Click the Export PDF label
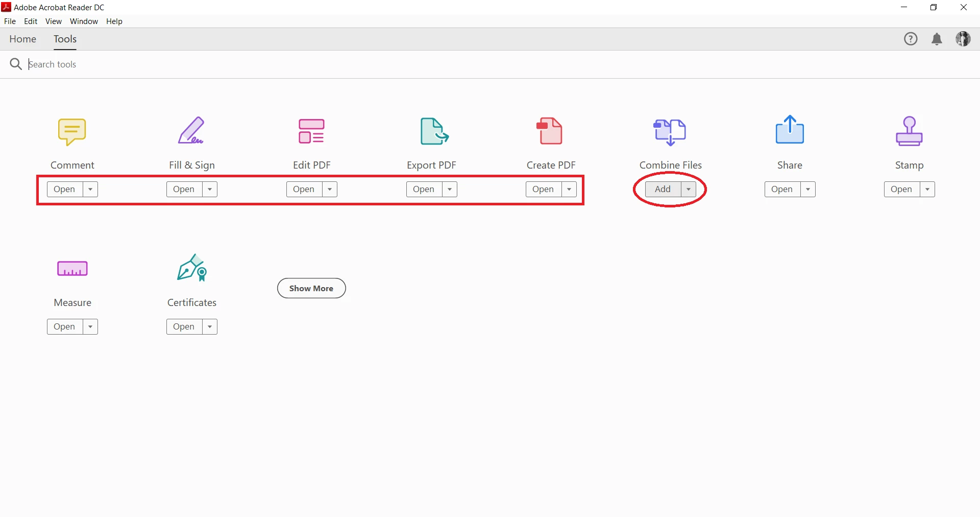 click(431, 165)
